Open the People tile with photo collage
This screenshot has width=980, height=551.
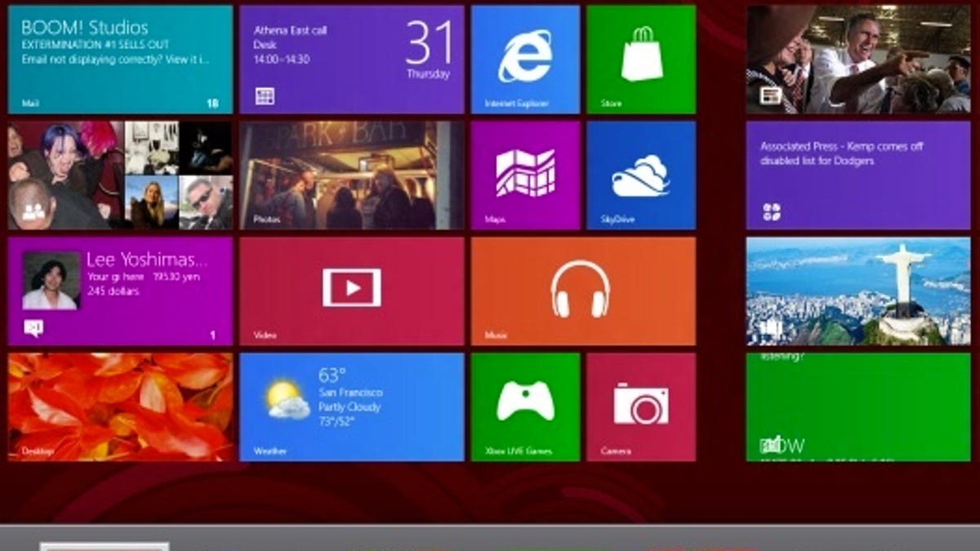(120, 176)
